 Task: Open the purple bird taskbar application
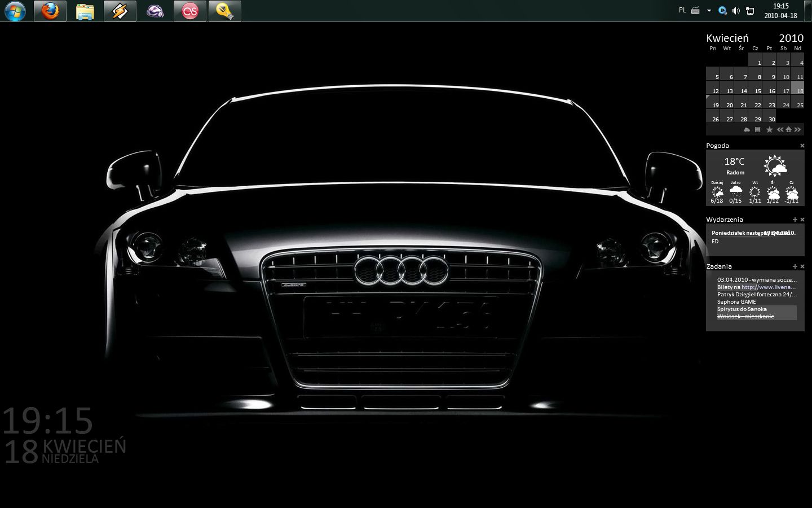pos(155,11)
